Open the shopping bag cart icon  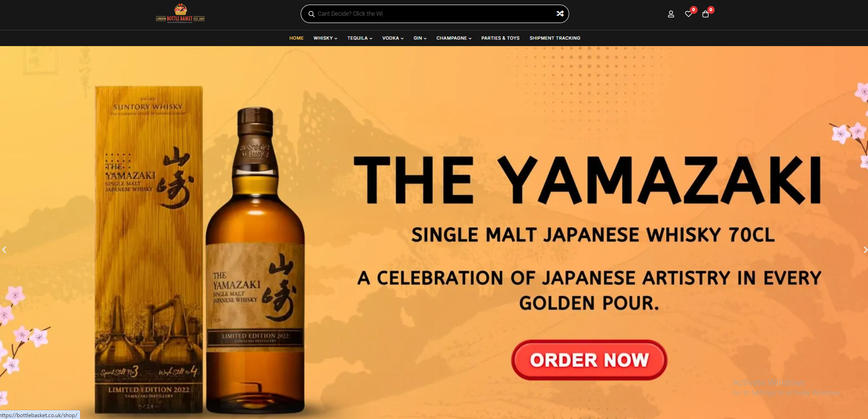tap(705, 14)
